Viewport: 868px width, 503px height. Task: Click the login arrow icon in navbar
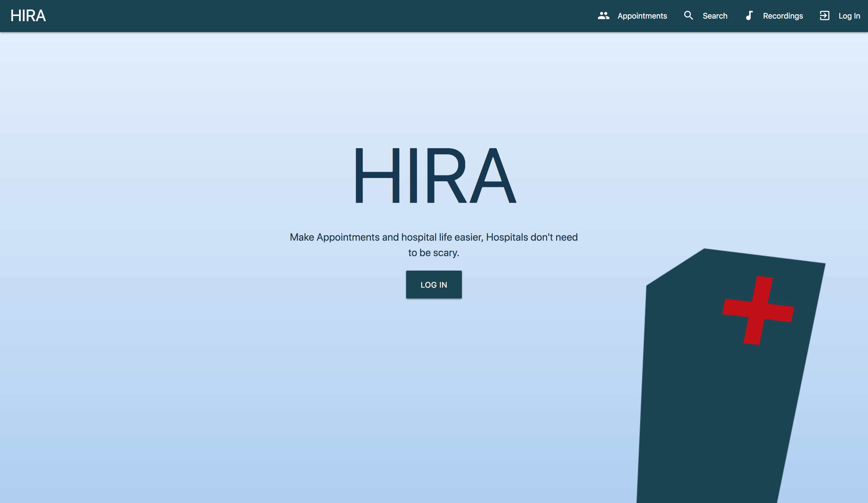(824, 16)
